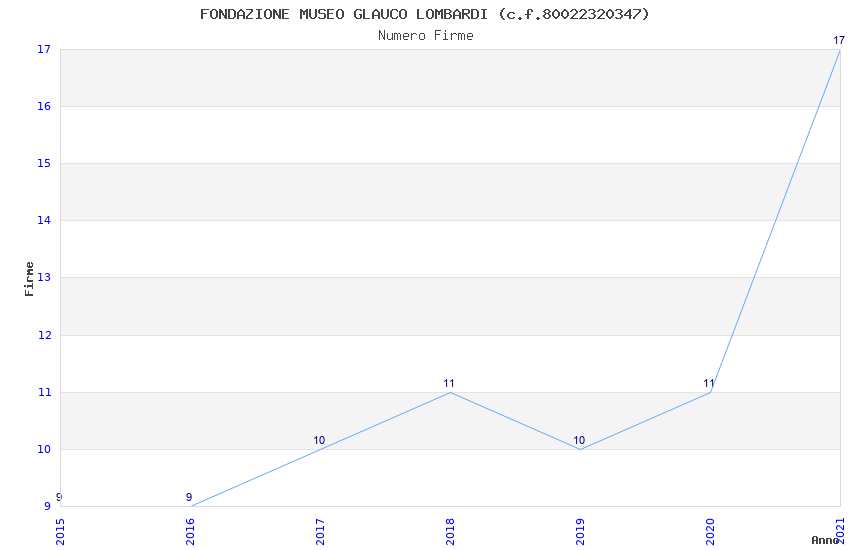
Task: Click y-axis tick value 17
Action: pyautogui.click(x=44, y=49)
